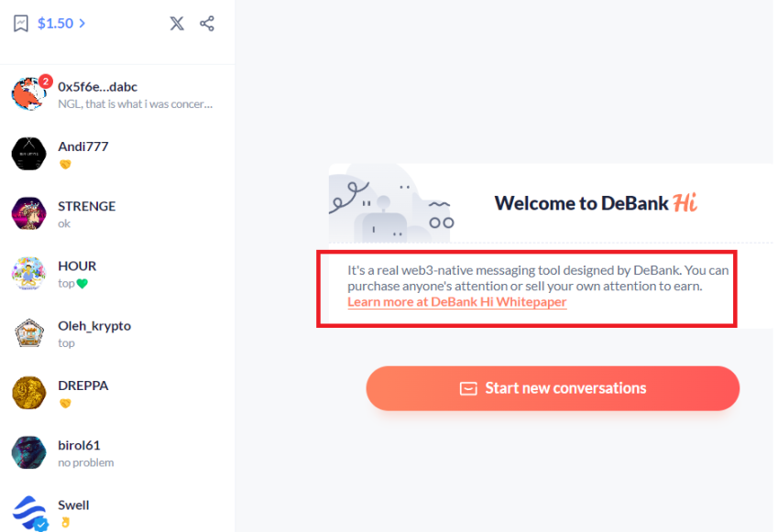
Task: Open birol61 conversation
Action: [x=117, y=452]
